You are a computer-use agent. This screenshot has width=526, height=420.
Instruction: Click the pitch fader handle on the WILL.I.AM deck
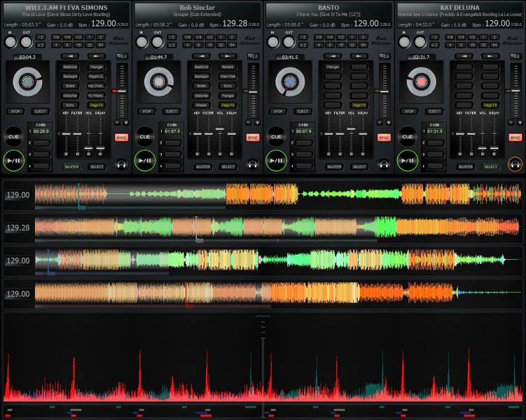120,91
